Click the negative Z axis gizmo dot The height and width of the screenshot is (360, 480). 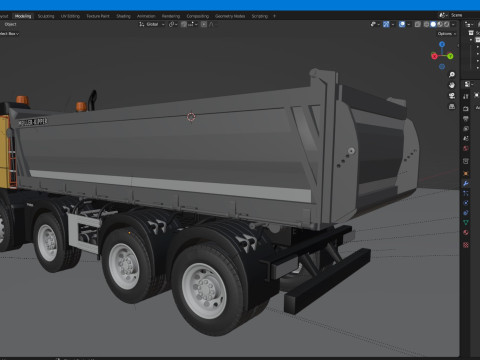click(442, 67)
